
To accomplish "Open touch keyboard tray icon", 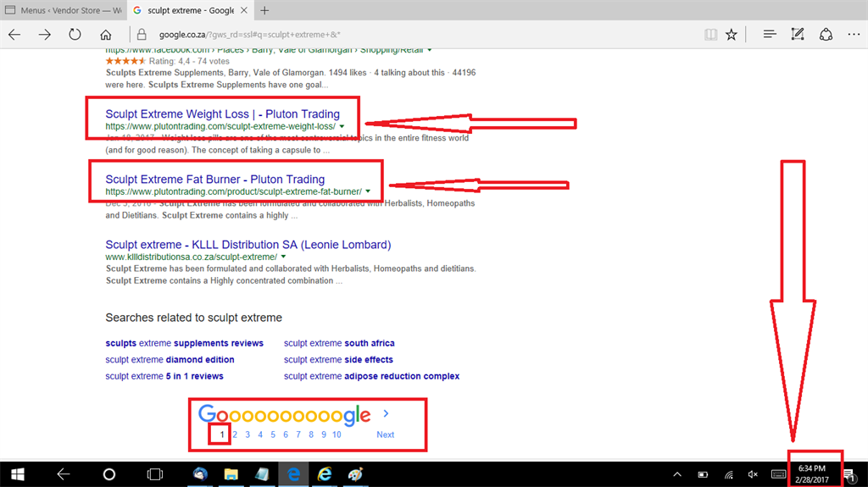I will [x=778, y=474].
